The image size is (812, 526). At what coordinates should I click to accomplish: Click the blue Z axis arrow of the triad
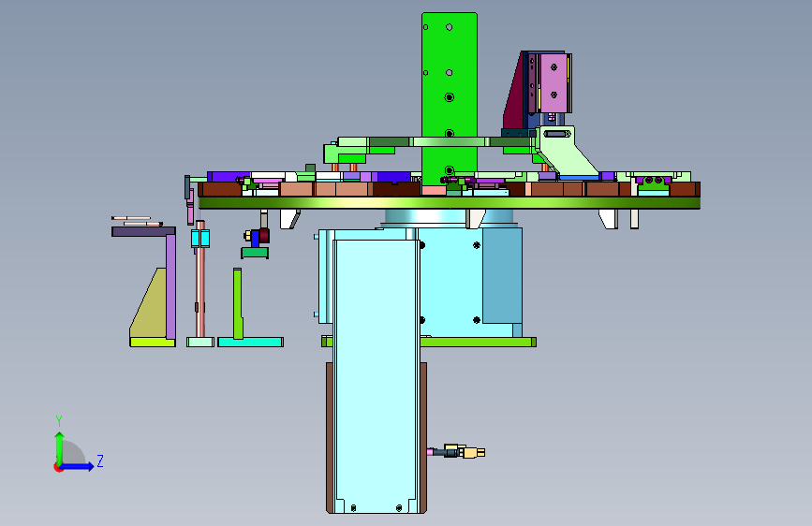(x=78, y=466)
